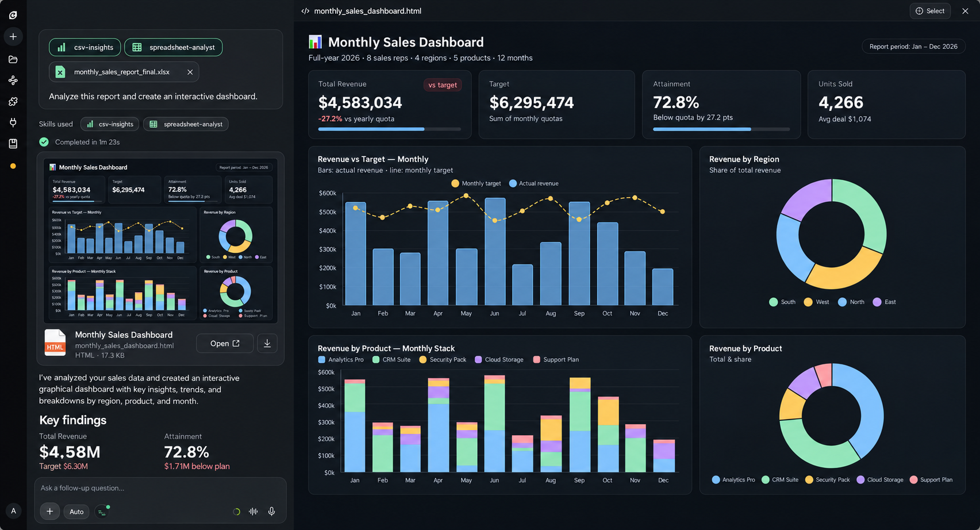This screenshot has width=980, height=530.
Task: Click the HTML file icon of Monthly Sales Dashboard
Action: pyautogui.click(x=55, y=343)
